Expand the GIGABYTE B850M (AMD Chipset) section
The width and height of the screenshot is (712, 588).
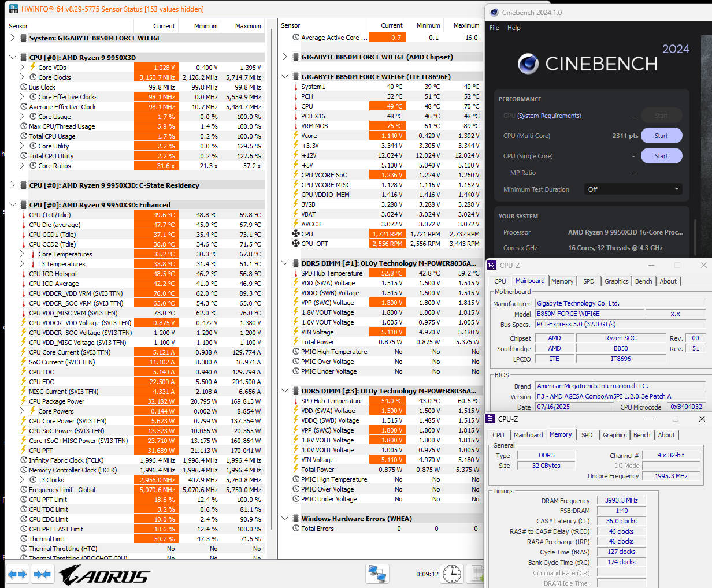pyautogui.click(x=285, y=57)
